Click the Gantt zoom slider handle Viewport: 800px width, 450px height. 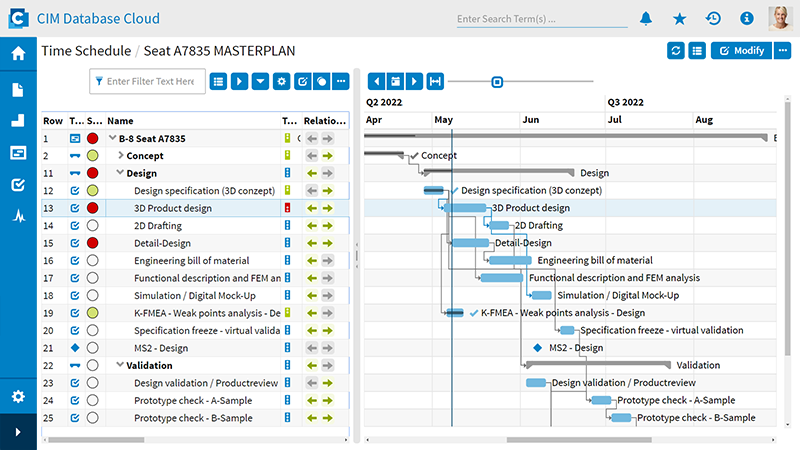(497, 81)
